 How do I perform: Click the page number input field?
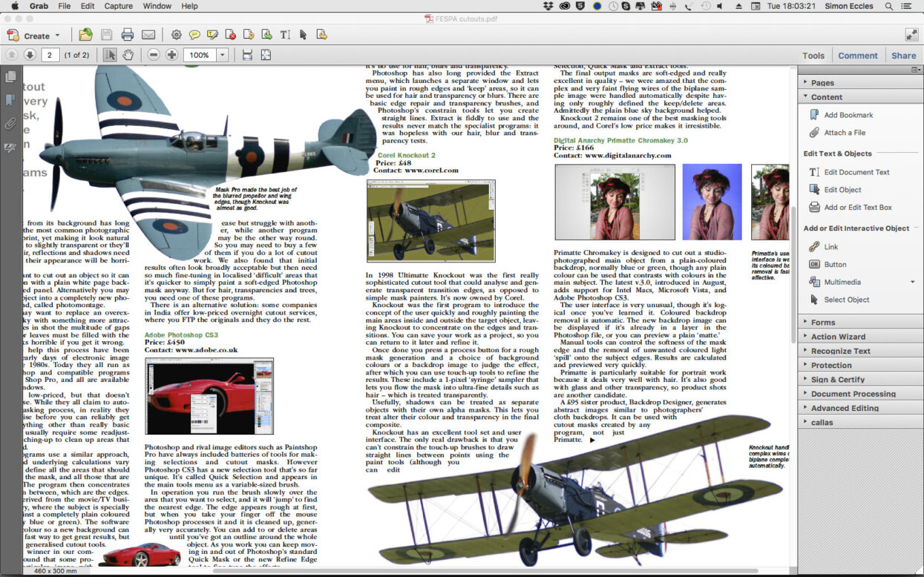[50, 55]
